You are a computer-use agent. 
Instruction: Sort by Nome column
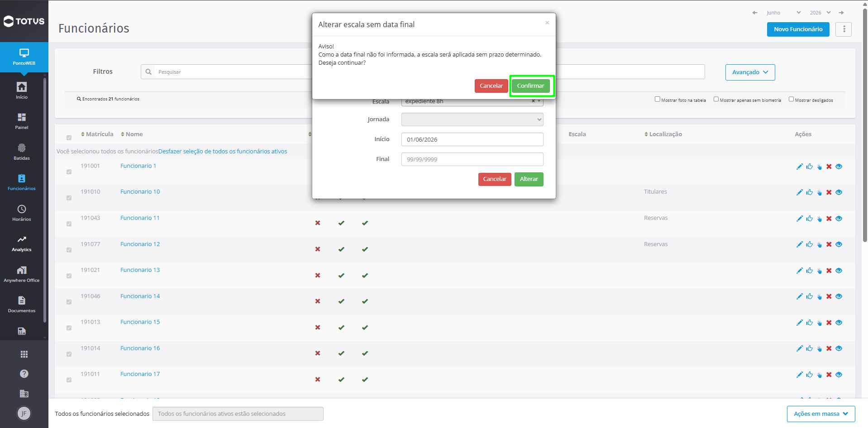tap(132, 134)
